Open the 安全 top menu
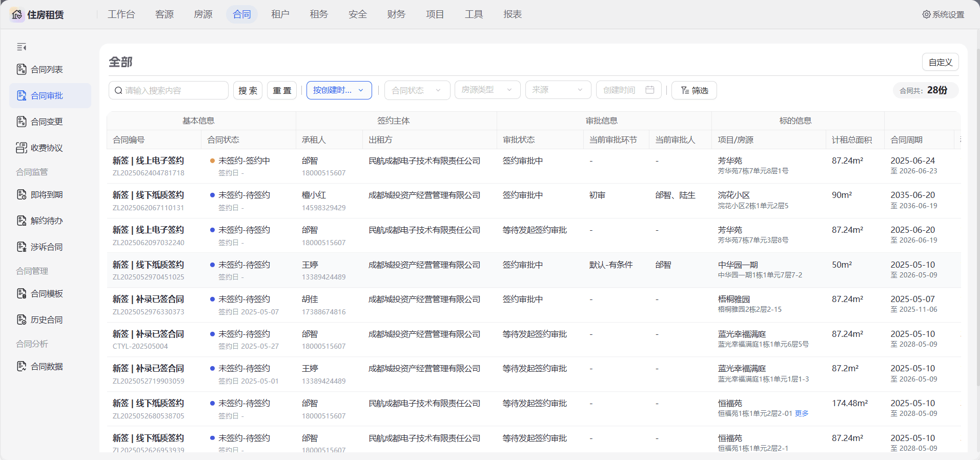The image size is (980, 460). [358, 14]
